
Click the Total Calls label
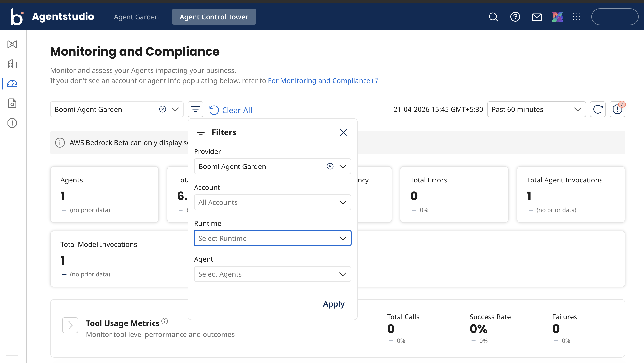click(x=403, y=317)
